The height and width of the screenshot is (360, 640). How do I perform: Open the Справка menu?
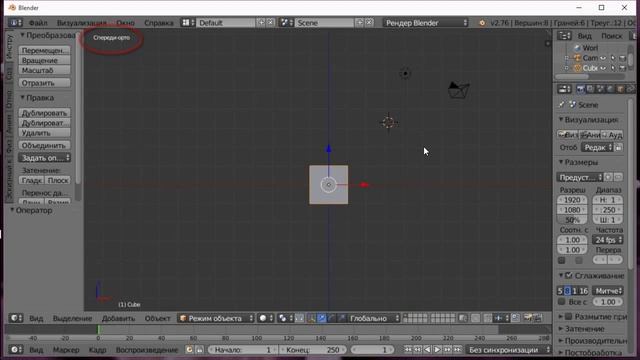(159, 23)
